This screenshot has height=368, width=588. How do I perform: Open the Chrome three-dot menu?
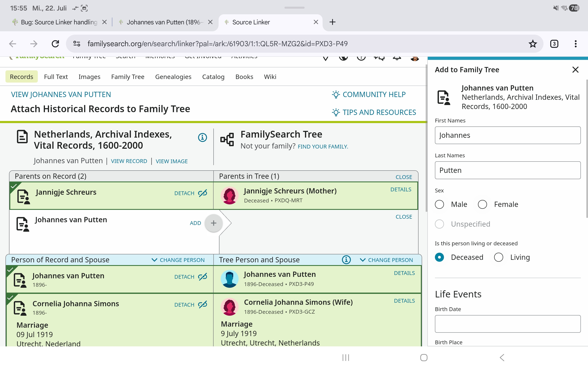[x=575, y=44]
